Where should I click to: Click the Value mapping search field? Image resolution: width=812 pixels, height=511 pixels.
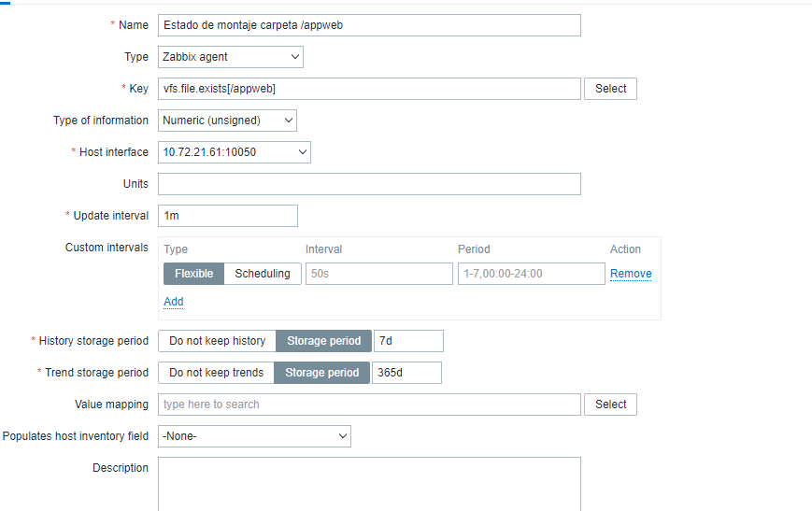tap(369, 405)
